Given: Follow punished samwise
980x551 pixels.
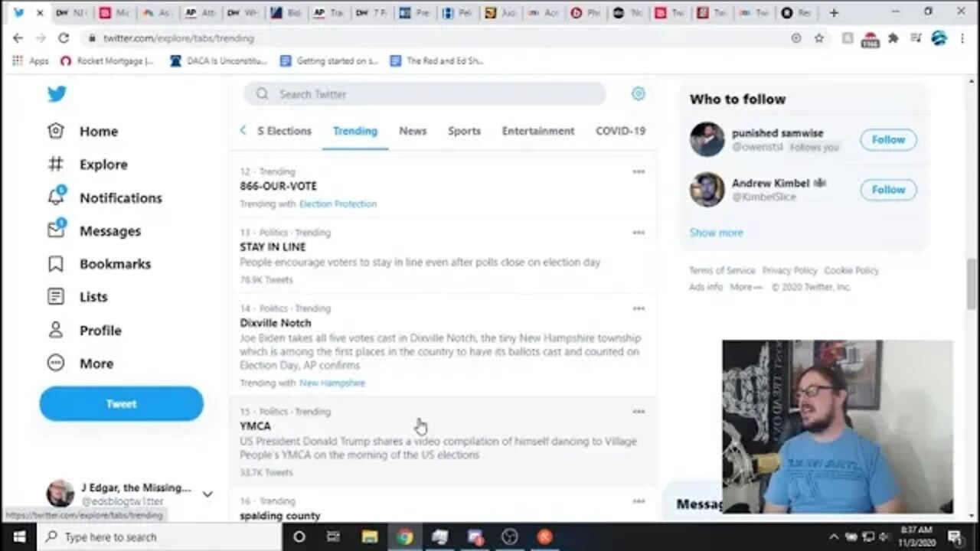Looking at the screenshot, I should pos(888,139).
